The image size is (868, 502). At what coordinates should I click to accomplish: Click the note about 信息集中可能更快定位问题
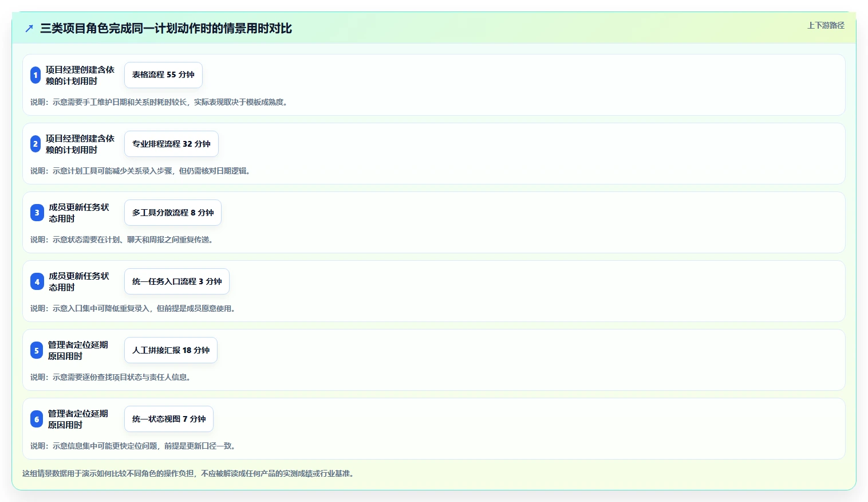pos(134,446)
